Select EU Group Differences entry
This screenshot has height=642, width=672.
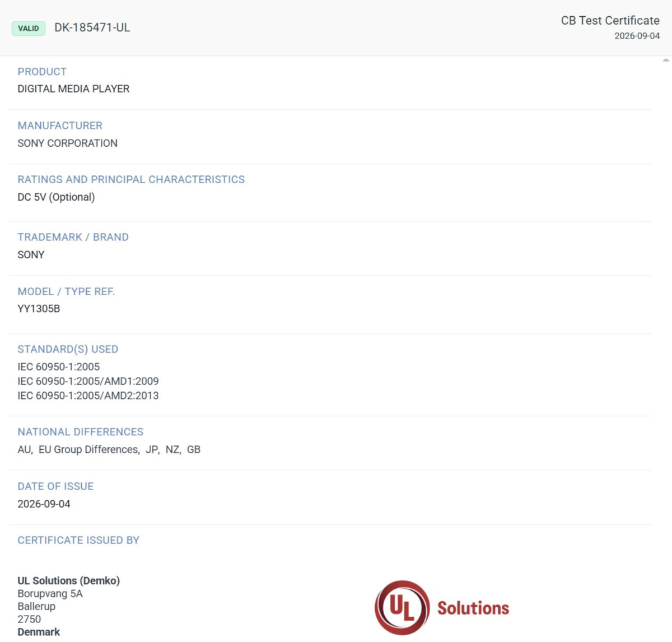[88, 449]
